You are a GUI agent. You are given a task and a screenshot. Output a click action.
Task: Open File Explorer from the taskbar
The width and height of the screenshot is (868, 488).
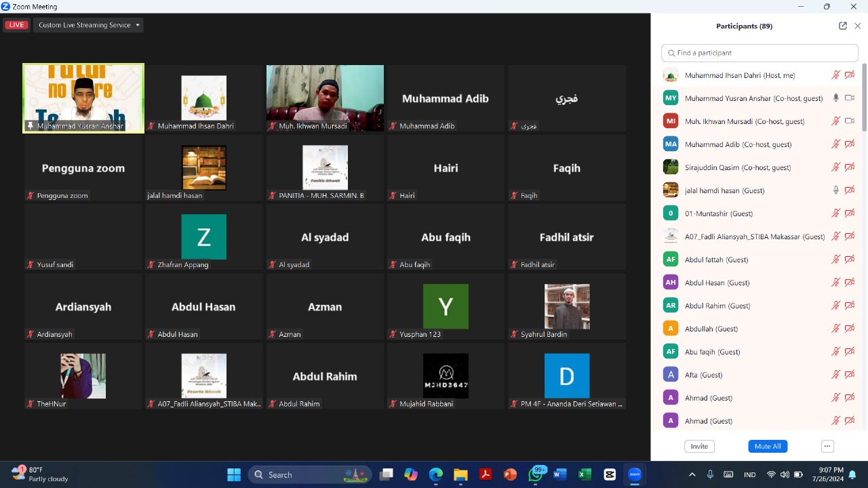[x=460, y=474]
